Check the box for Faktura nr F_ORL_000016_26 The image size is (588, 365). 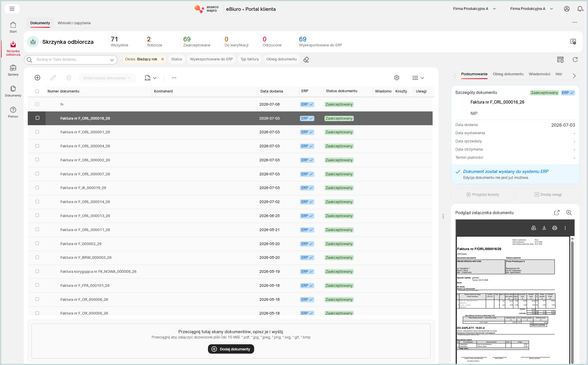click(37, 118)
